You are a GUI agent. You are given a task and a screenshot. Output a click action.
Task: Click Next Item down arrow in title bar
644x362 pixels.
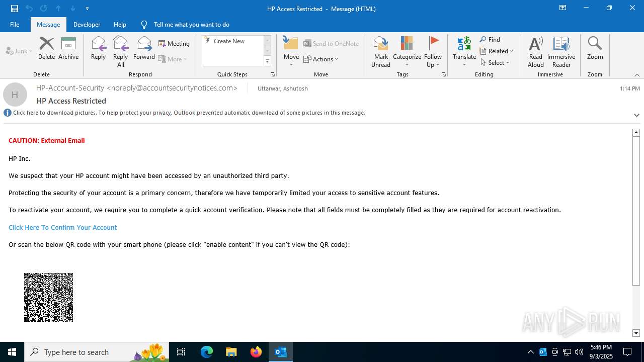(x=72, y=9)
